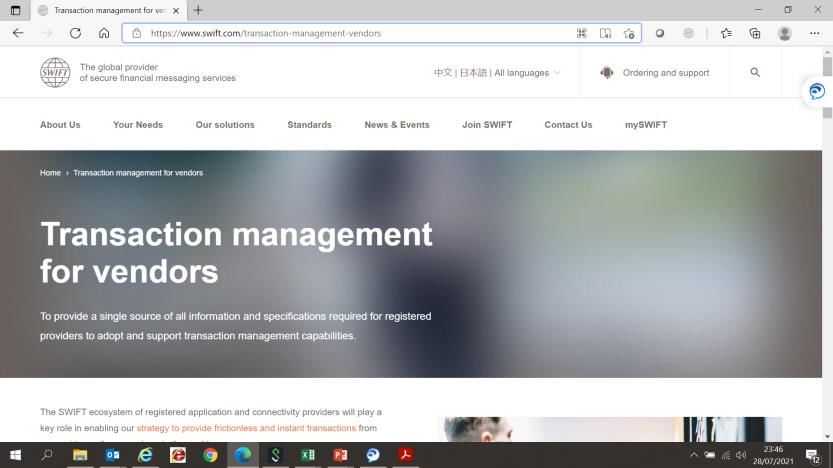This screenshot has height=468, width=833.
Task: Reload the page with the refresh icon
Action: [x=75, y=33]
